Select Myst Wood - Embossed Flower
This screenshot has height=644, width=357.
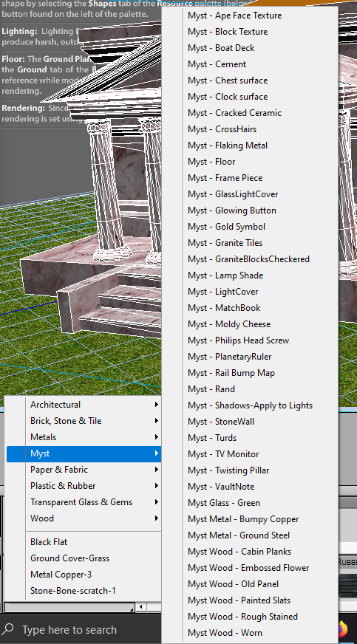[250, 568]
